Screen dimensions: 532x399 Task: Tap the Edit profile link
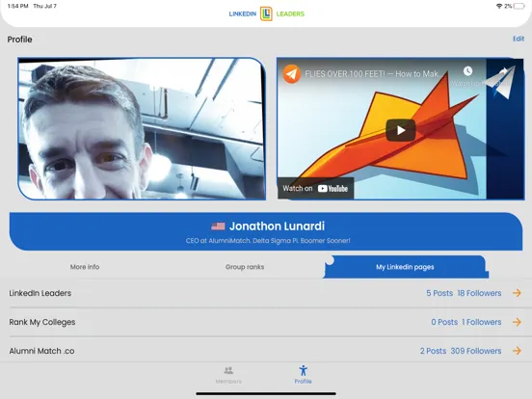[x=519, y=39]
